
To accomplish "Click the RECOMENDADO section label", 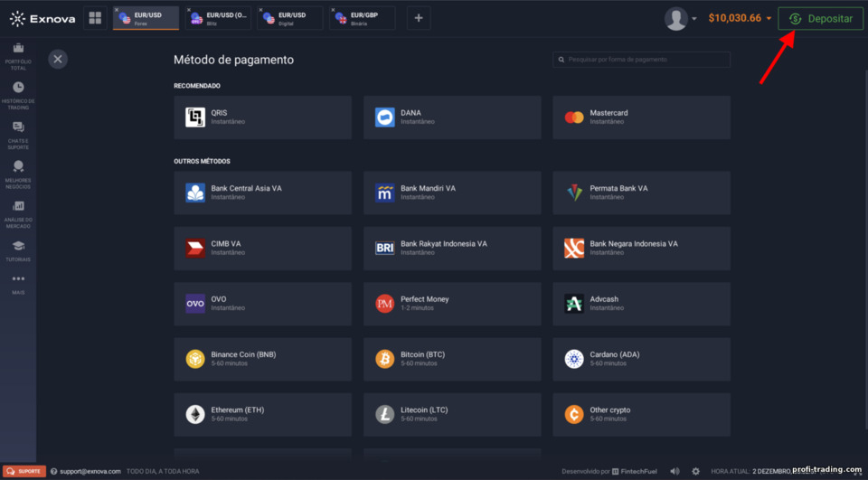I will (x=197, y=86).
